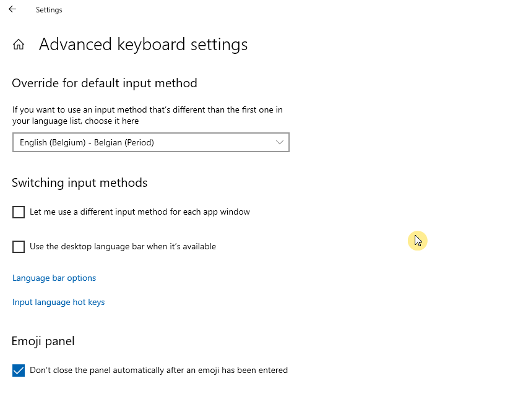Click the home icon beside the page title
The height and width of the screenshot is (420, 510).
[18, 44]
